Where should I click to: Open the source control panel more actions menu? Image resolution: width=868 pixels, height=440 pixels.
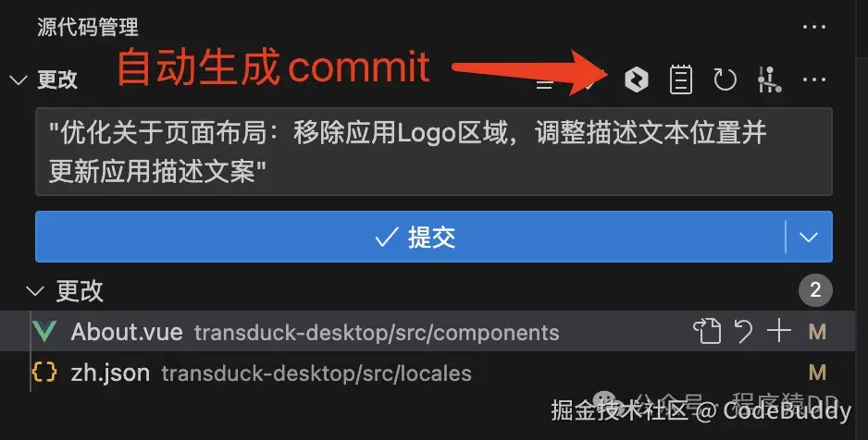[814, 27]
